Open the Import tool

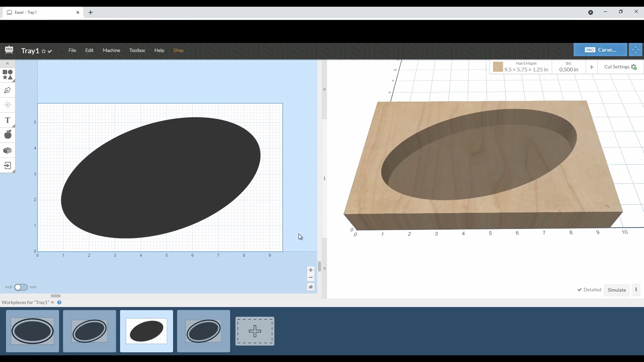(x=7, y=166)
